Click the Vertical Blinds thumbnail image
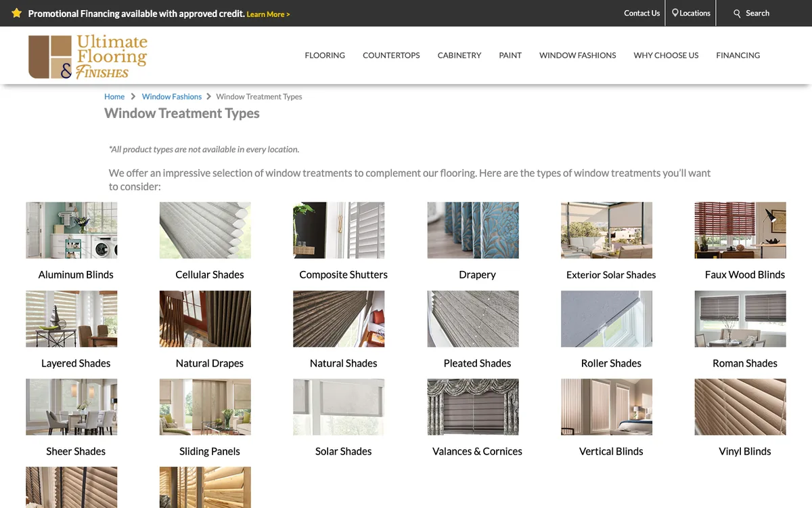 607,407
